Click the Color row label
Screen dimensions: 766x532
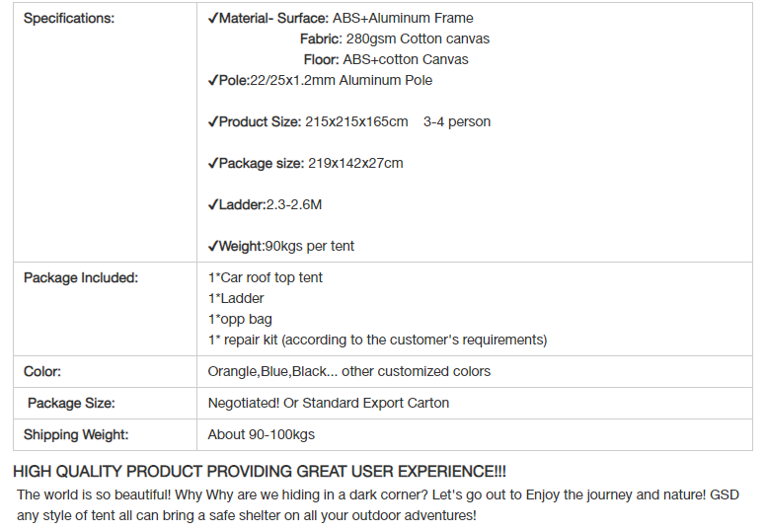42,372
